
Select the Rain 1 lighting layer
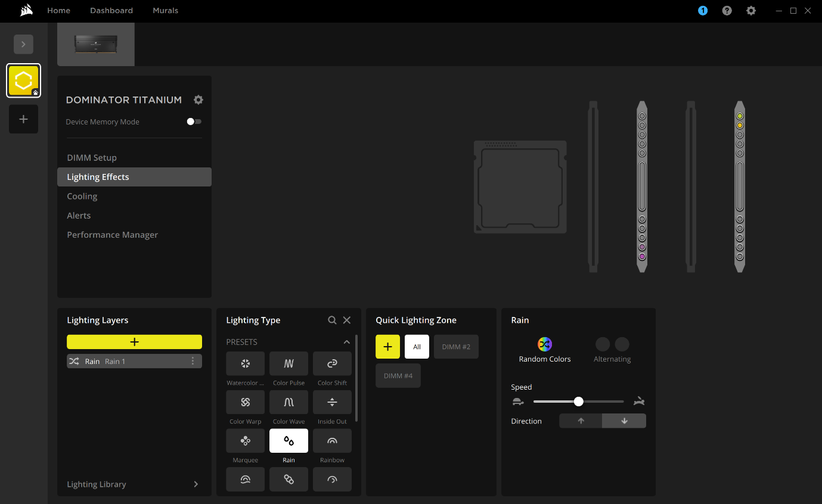[134, 361]
